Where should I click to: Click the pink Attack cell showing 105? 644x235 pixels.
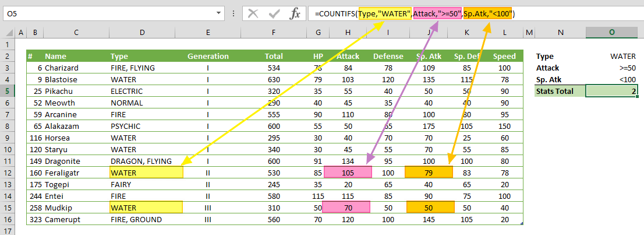click(x=348, y=173)
